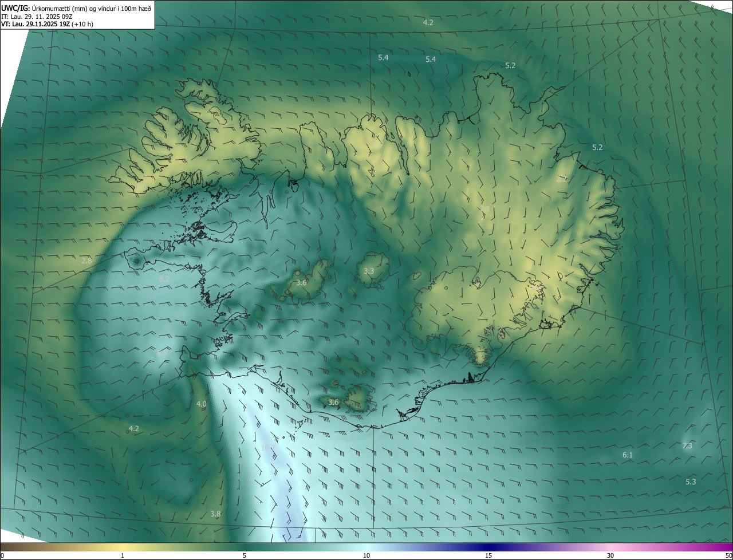Image resolution: width=733 pixels, height=560 pixels.
Task: Click the 15 tick on the color scale
Action: point(488,555)
